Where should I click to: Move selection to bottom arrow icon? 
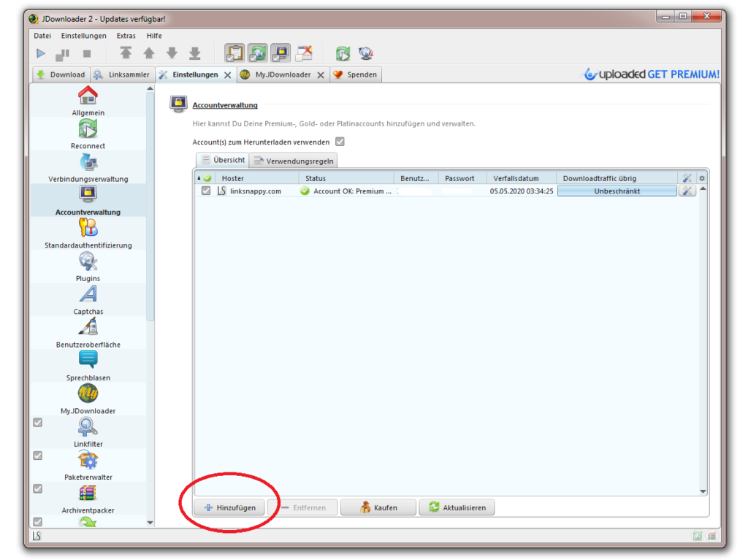point(194,53)
